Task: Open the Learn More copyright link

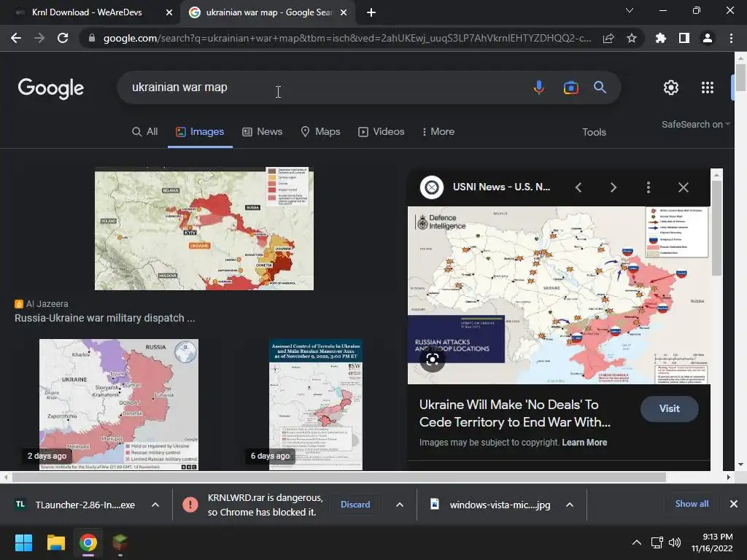Action: [584, 443]
